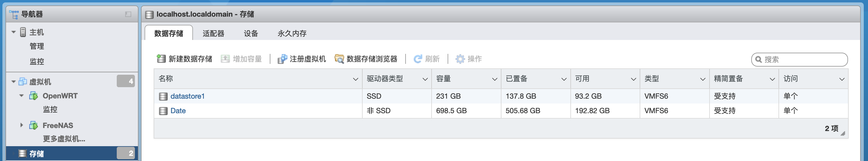Switch to the Persistent Memory (永久内存) tab
The width and height of the screenshot is (868, 161).
pyautogui.click(x=292, y=33)
